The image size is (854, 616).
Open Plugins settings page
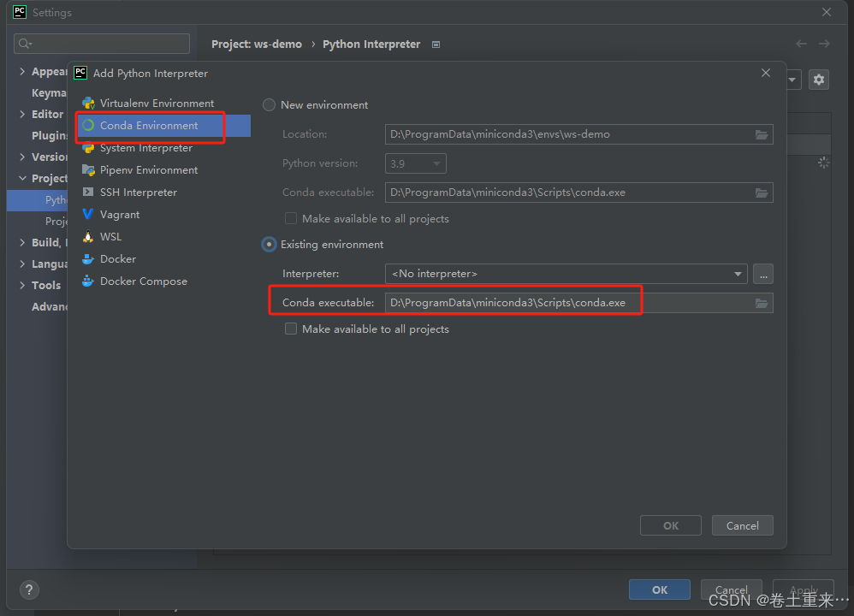pyautogui.click(x=49, y=136)
